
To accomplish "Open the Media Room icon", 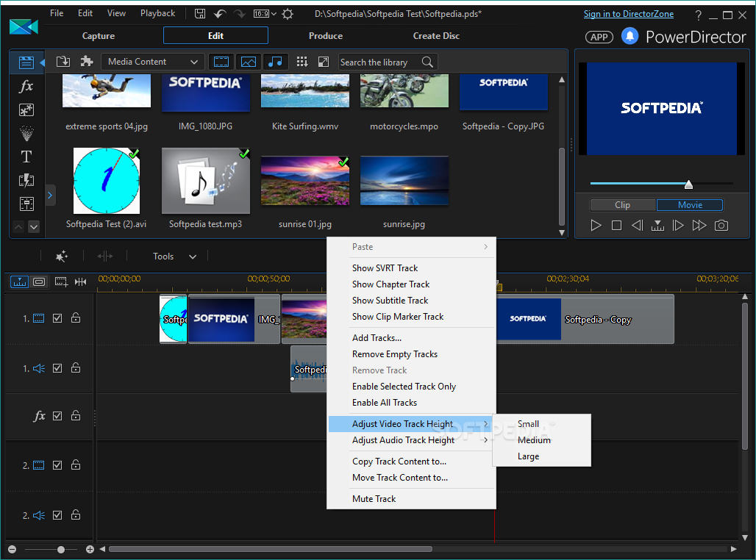I will pos(26,62).
